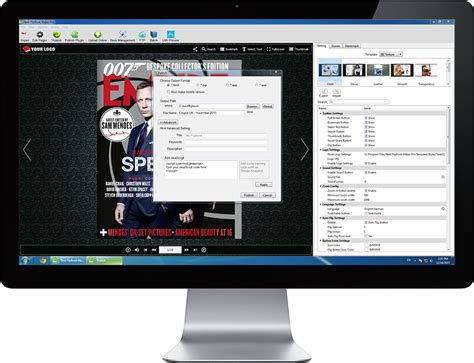Collapse the Zoom Config group
Viewport: 474px width, 363px height.
pos(321,186)
